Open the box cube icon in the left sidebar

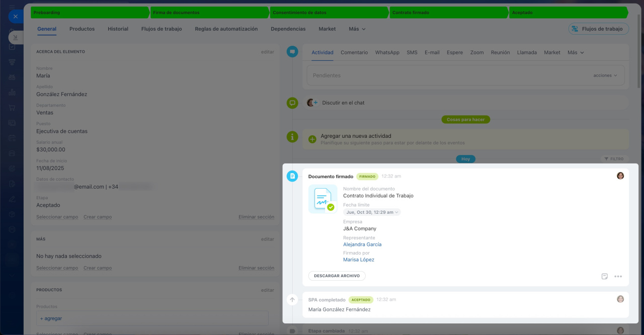(x=12, y=214)
